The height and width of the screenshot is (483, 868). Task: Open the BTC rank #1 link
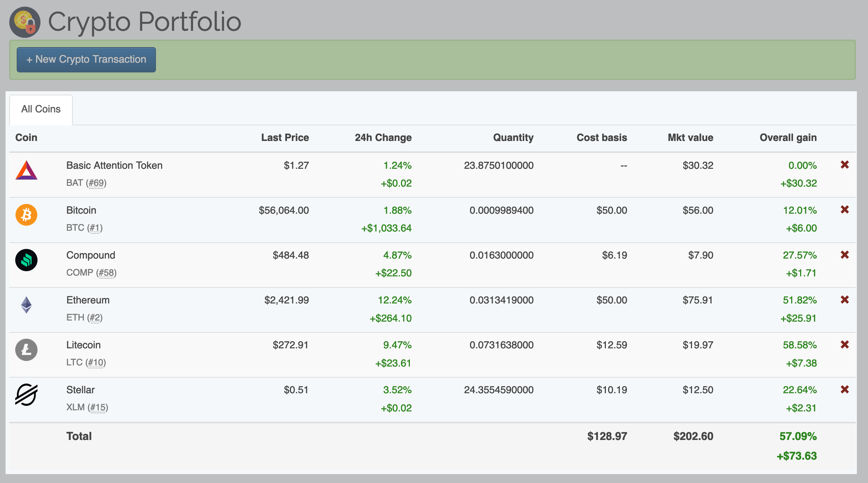point(96,228)
